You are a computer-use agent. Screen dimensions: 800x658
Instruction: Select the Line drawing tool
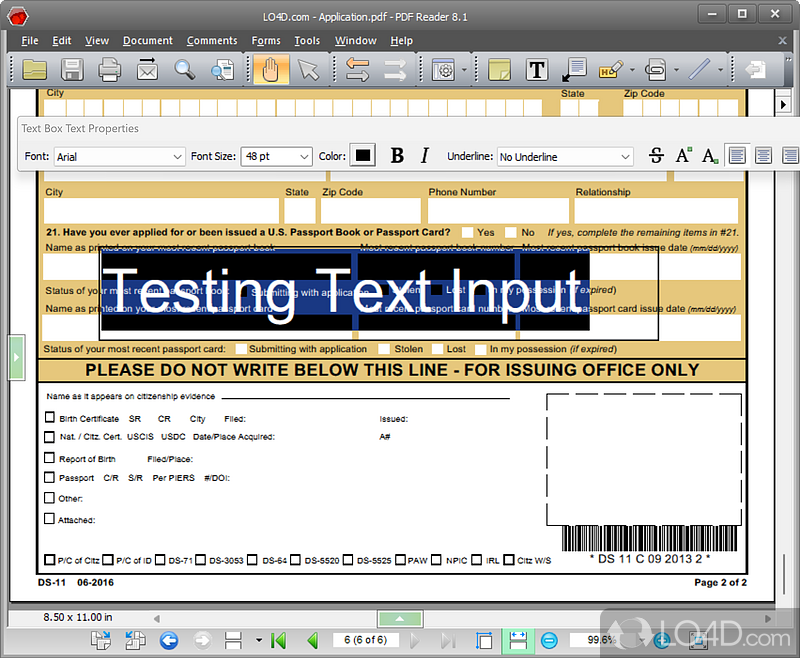[699, 69]
